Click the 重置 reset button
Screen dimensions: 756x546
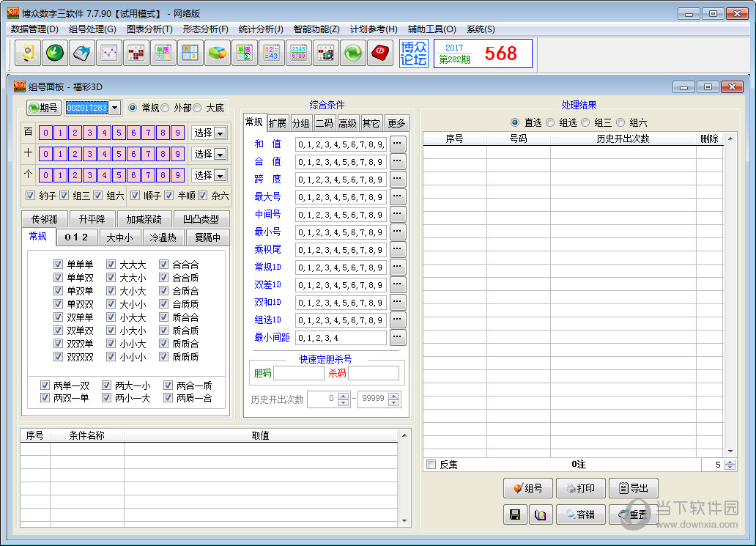click(634, 514)
